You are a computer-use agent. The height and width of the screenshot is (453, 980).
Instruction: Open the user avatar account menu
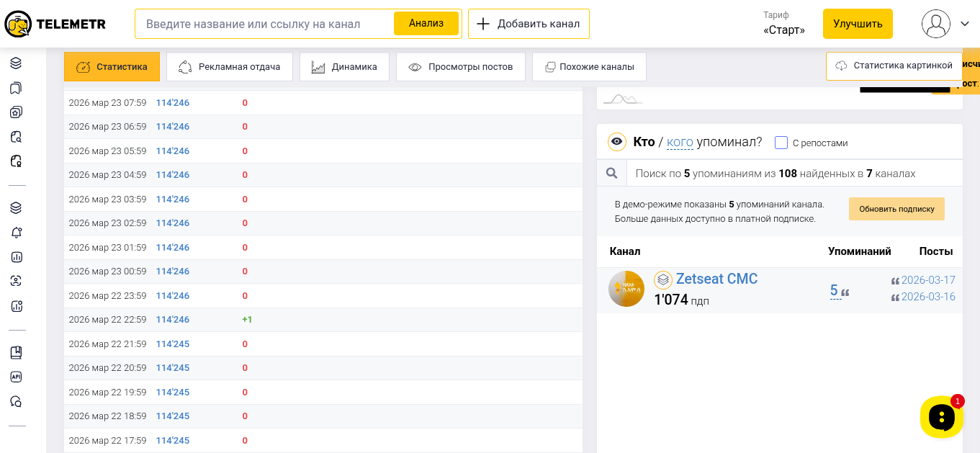coord(936,24)
